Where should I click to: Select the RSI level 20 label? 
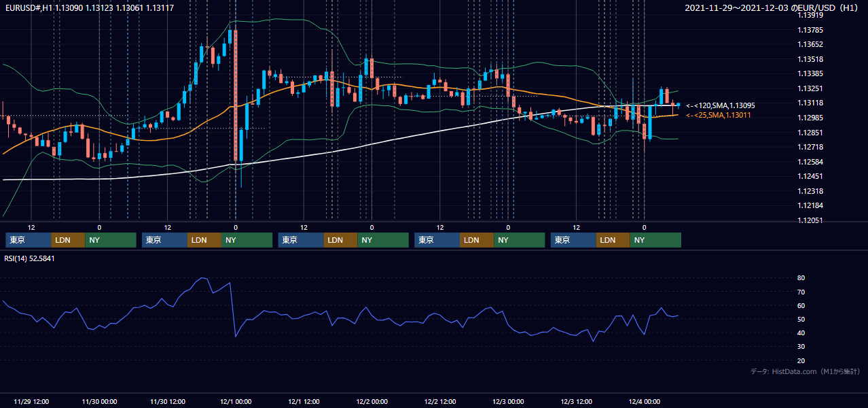click(801, 360)
